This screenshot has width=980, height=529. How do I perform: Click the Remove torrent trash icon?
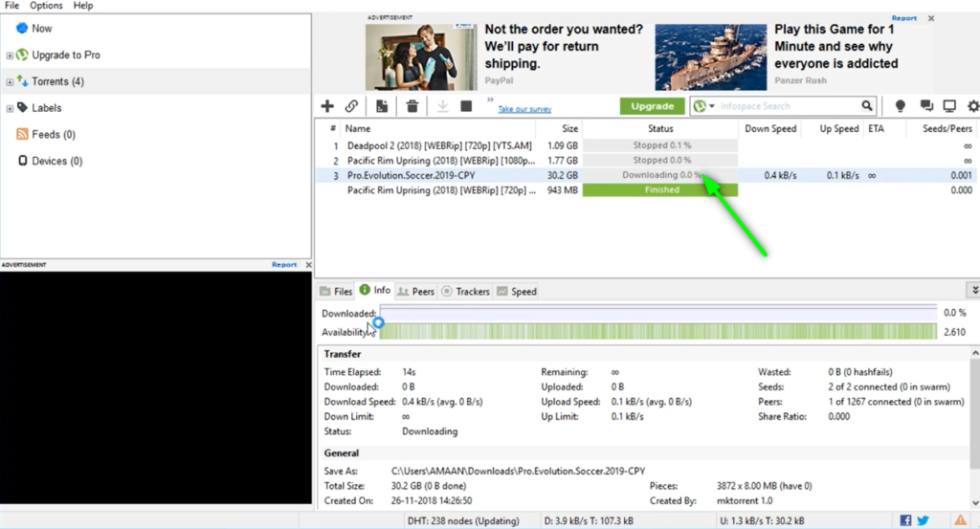click(x=412, y=106)
